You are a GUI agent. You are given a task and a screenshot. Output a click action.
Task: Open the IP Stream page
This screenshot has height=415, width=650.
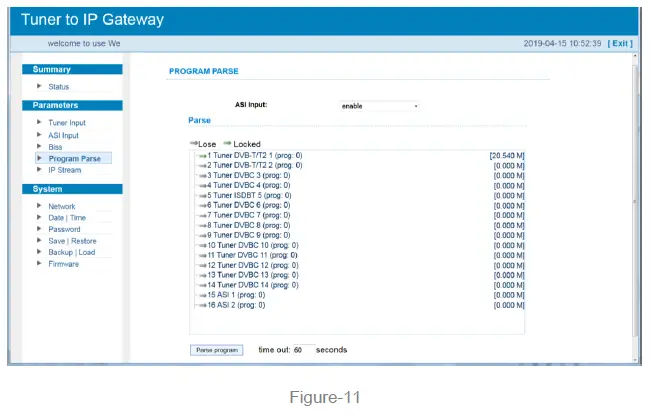65,170
